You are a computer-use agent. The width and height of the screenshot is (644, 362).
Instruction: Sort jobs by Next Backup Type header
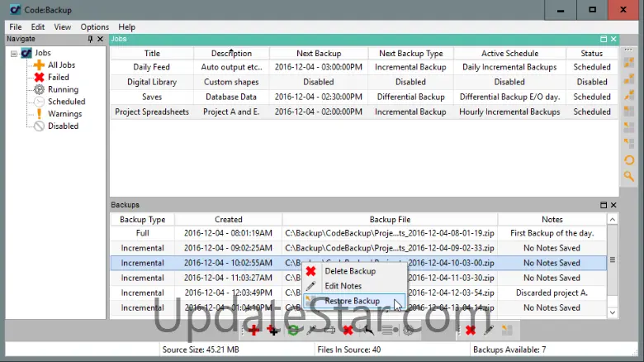click(x=410, y=54)
